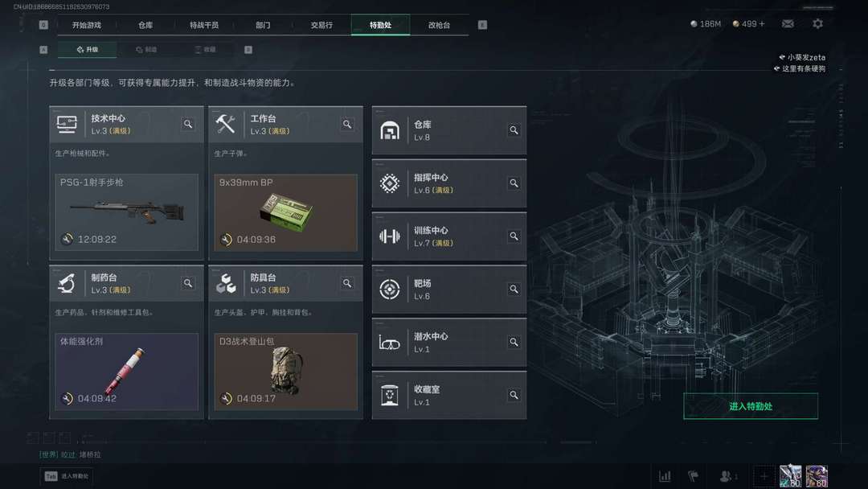The height and width of the screenshot is (489, 868).
Task: Click the 训练中心 dumbbell icon
Action: click(390, 236)
